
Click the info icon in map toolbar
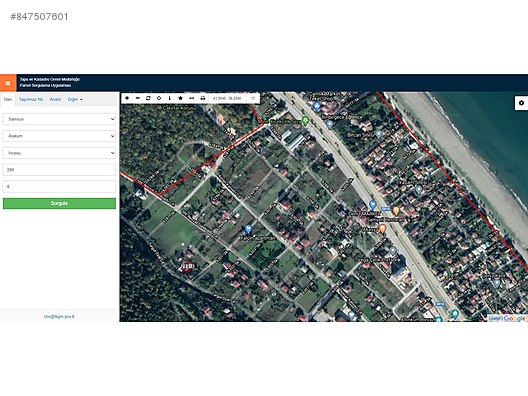169,98
